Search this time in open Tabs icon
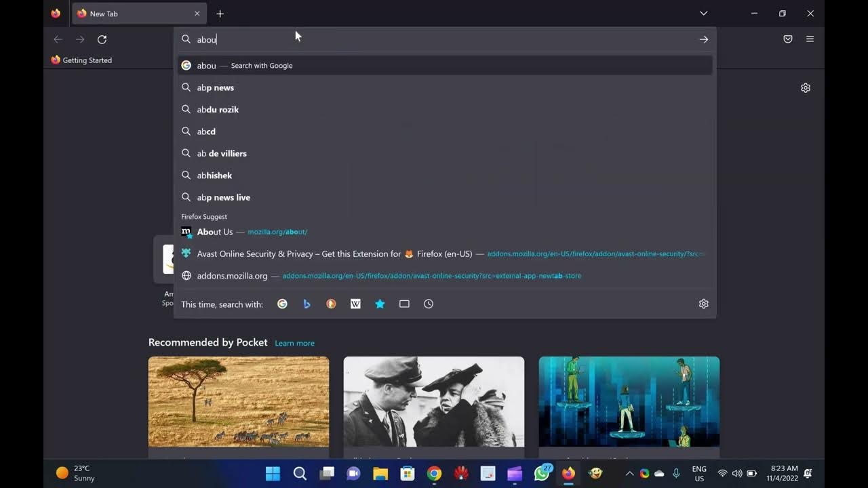The height and width of the screenshot is (488, 868). 404,304
